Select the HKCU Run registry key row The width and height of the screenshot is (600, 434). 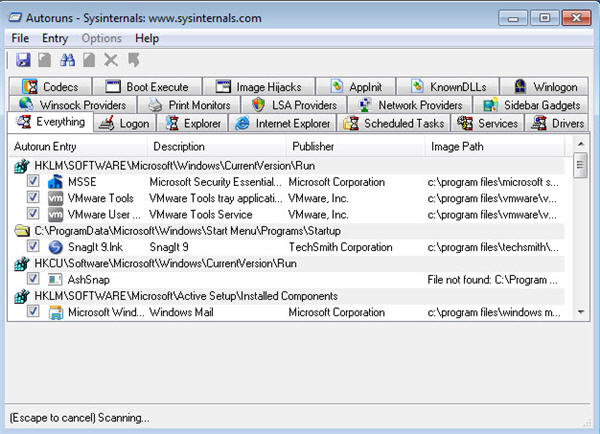165,263
